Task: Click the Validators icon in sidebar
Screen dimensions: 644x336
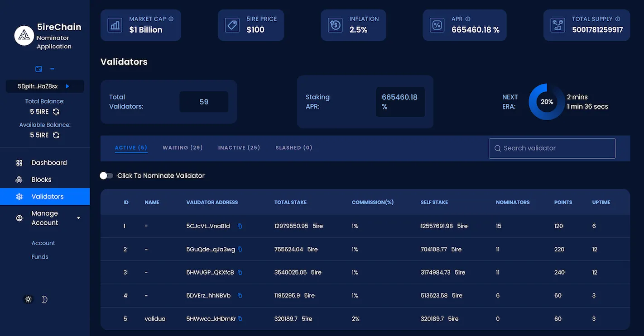Action: [19, 196]
